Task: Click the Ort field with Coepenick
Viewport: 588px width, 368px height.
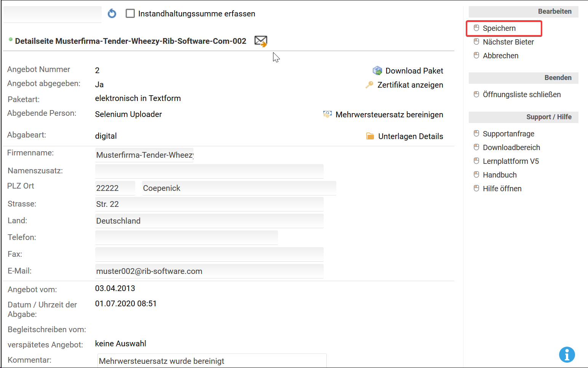Action: [239, 188]
